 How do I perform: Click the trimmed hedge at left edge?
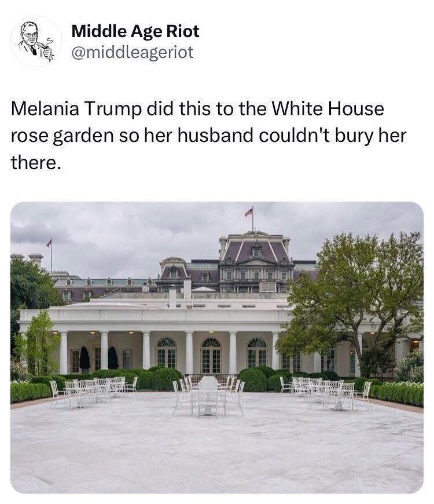(31, 392)
